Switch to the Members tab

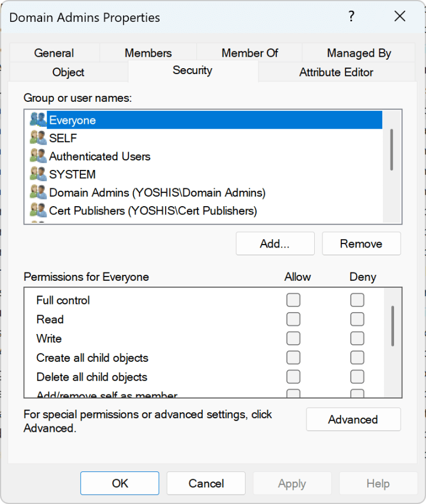click(x=147, y=53)
